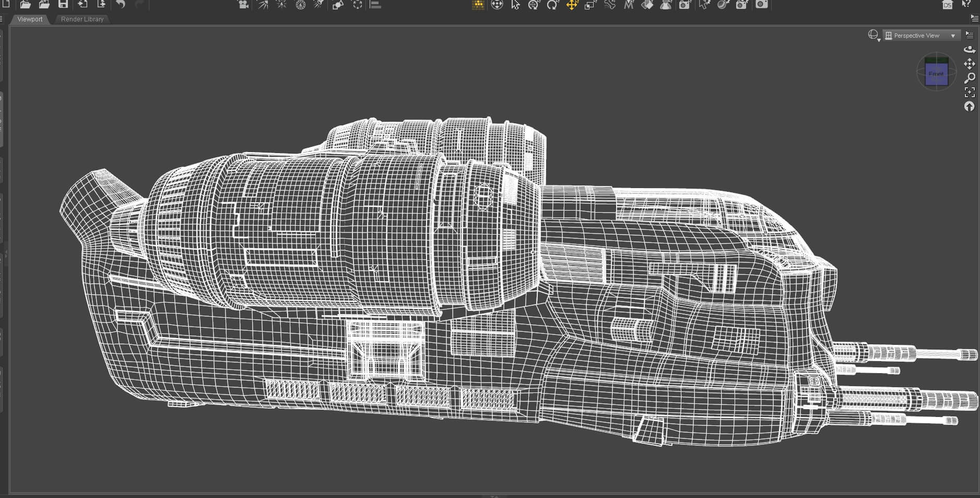Undo the last action
The image size is (980, 498).
[x=121, y=4]
